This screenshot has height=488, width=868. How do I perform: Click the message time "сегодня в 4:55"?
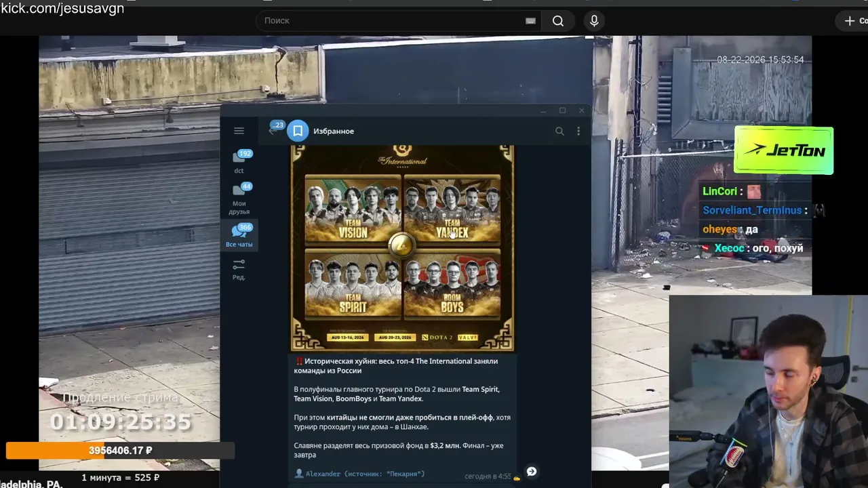click(488, 476)
